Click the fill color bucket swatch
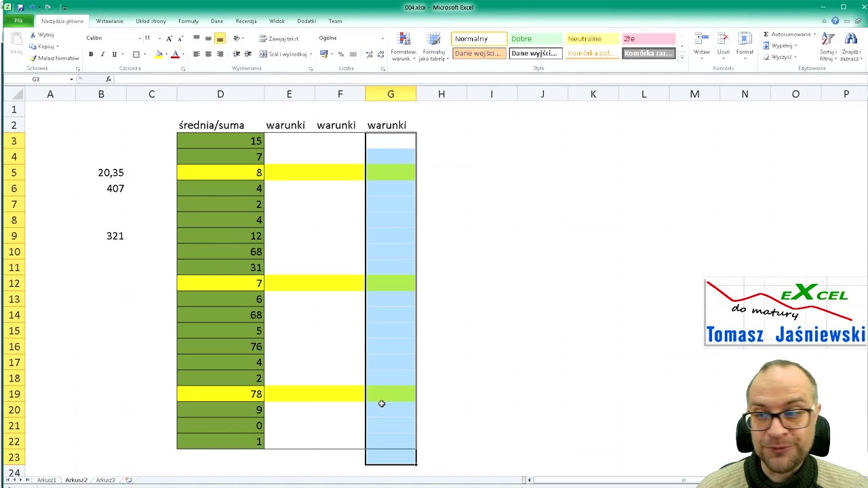 coord(159,54)
